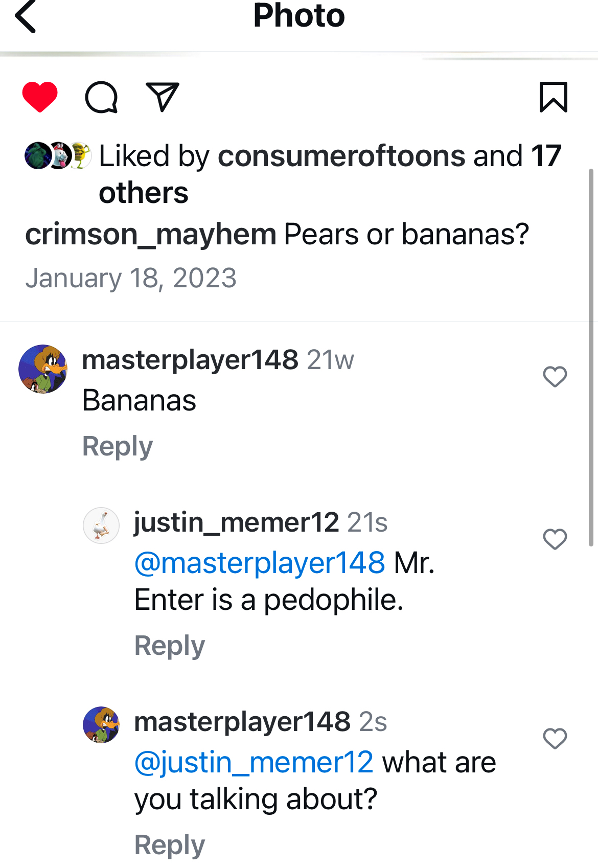
Task: Share post with paper plane icon
Action: tap(163, 96)
